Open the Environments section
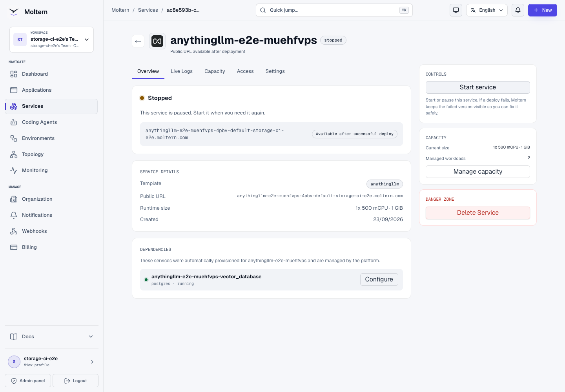Screen dimensions: 565x392 (x=51, y=138)
